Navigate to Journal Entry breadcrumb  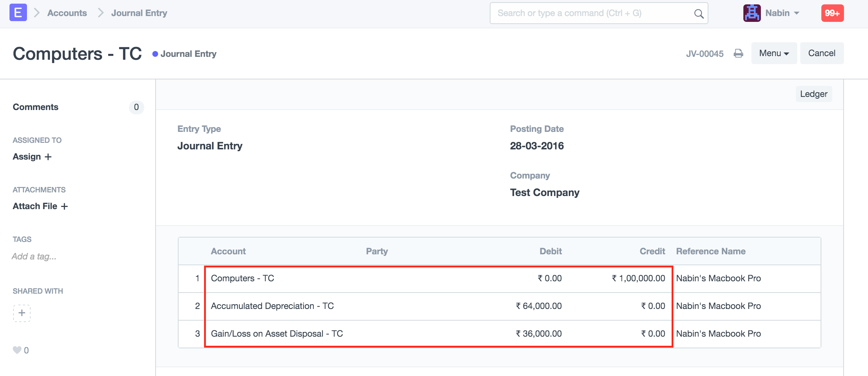[x=139, y=13]
